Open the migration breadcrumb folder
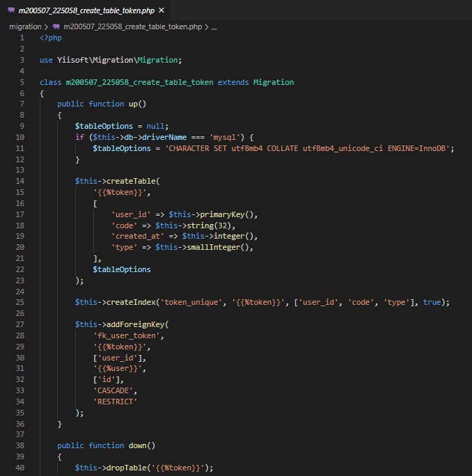Image resolution: width=472 pixels, height=476 pixels. click(x=25, y=26)
